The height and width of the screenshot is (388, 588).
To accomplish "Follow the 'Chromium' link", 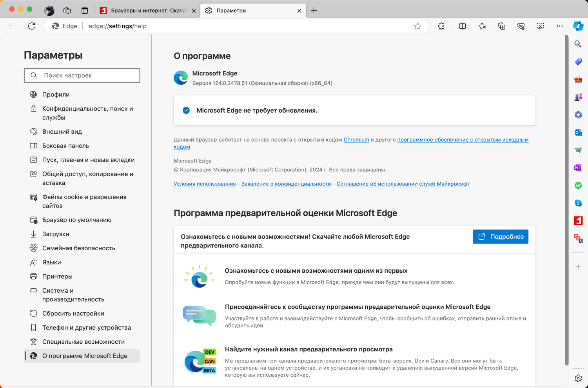I will coord(356,140).
